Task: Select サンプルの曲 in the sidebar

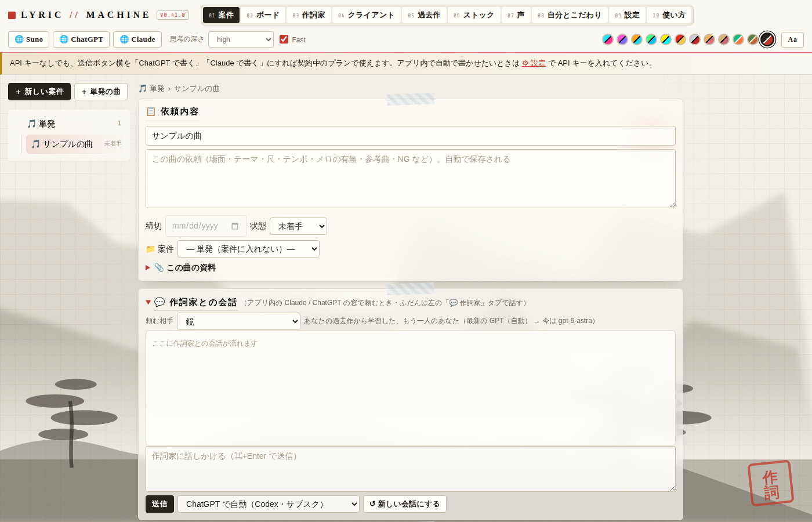Action: (76, 144)
